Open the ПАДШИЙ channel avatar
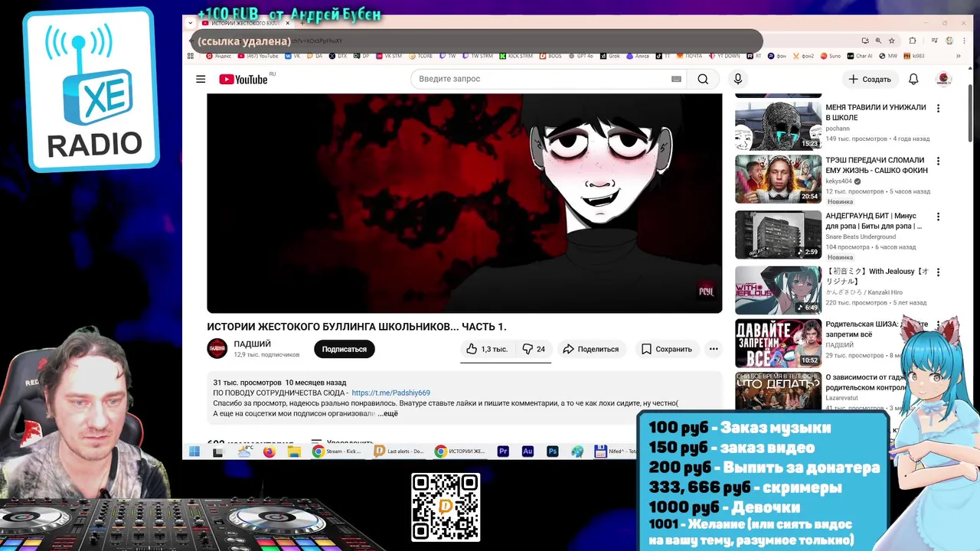The image size is (980, 551). (217, 348)
